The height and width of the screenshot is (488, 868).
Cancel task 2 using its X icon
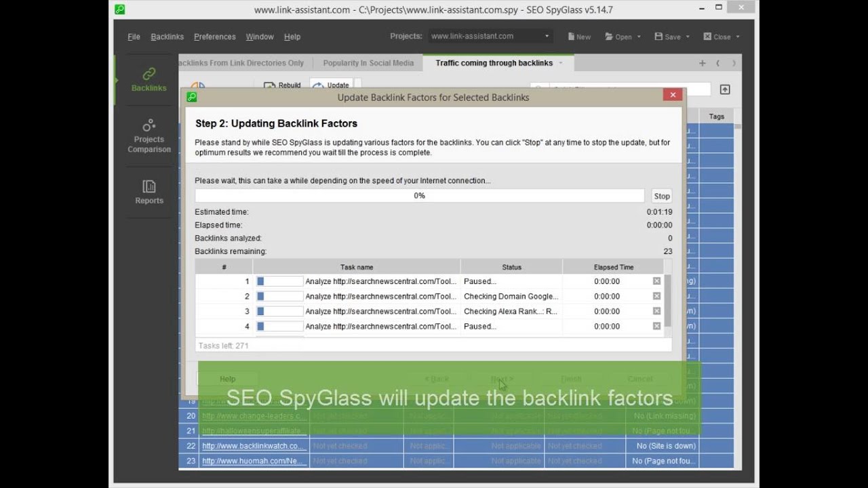(x=656, y=296)
